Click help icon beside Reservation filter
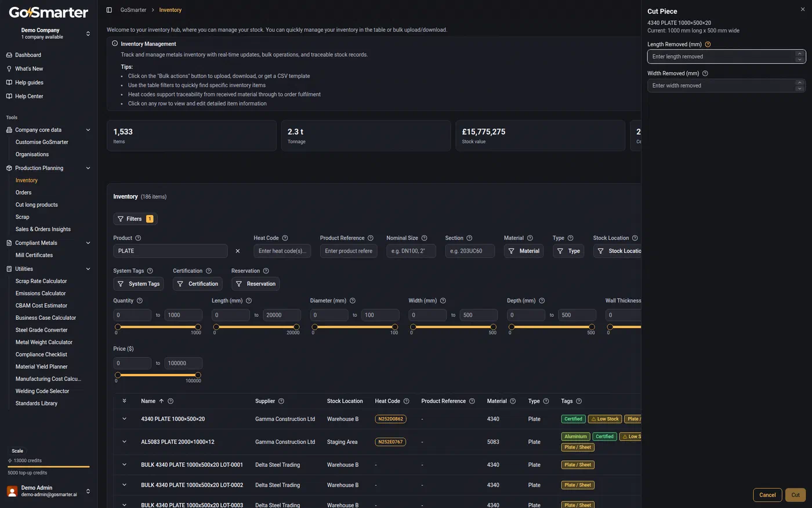The image size is (812, 508). click(266, 271)
